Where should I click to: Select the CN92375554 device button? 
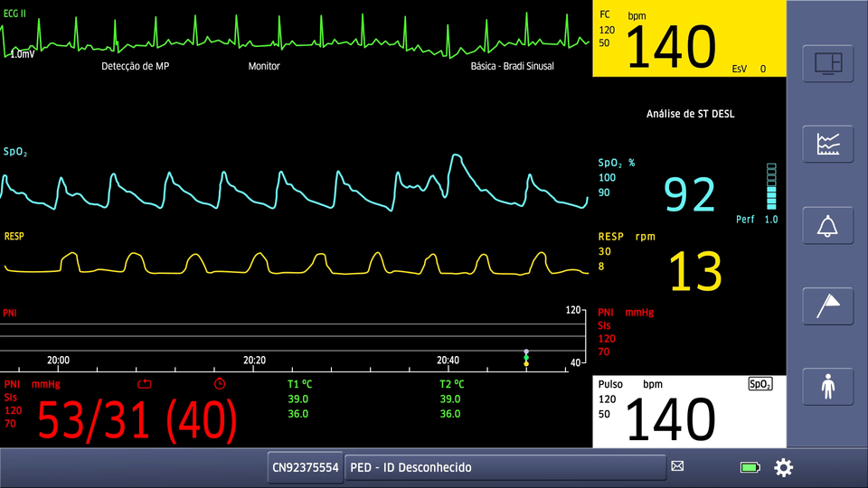305,467
